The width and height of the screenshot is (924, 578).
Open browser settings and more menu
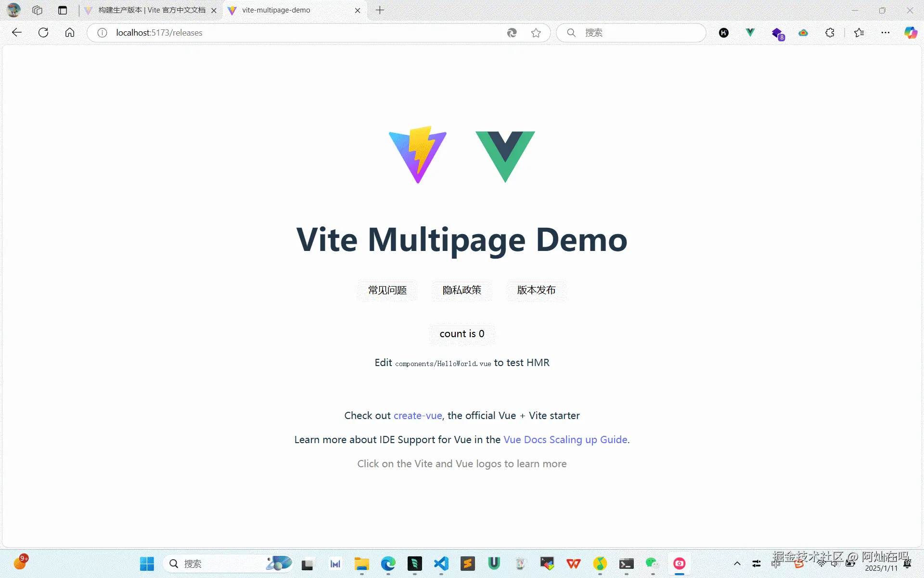(x=885, y=33)
